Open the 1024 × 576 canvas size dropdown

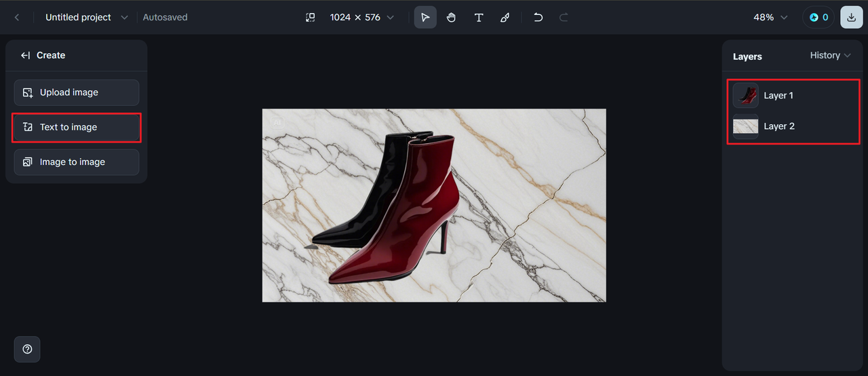pos(361,17)
